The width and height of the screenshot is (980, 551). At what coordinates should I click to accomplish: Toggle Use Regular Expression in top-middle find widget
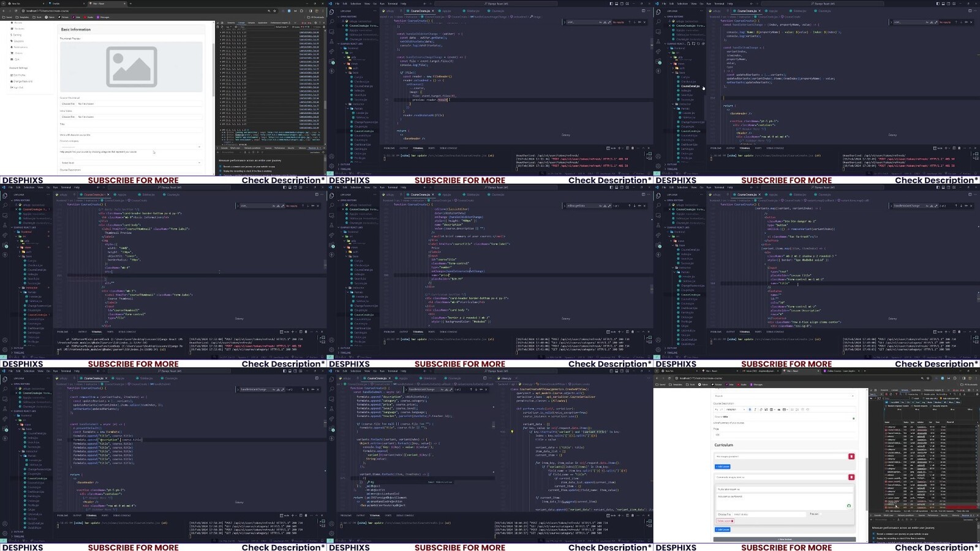609,22
